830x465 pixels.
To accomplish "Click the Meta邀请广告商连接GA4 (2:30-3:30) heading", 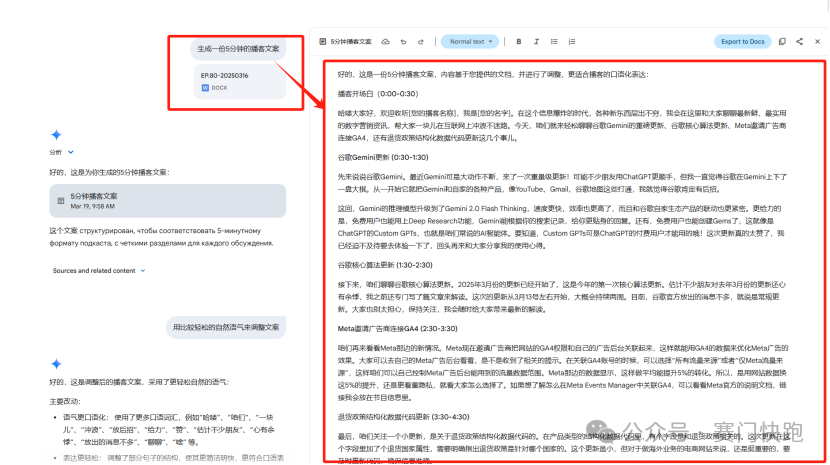I will pyautogui.click(x=398, y=328).
